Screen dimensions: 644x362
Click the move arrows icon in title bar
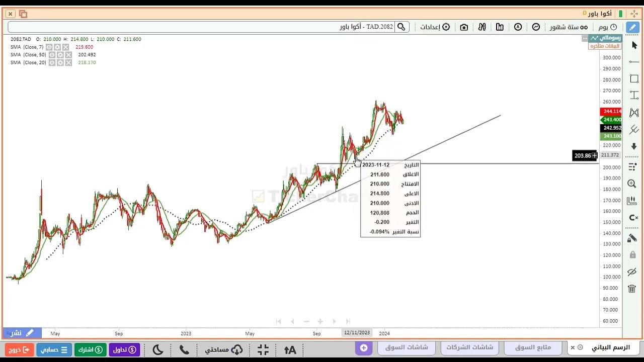[x=634, y=14]
